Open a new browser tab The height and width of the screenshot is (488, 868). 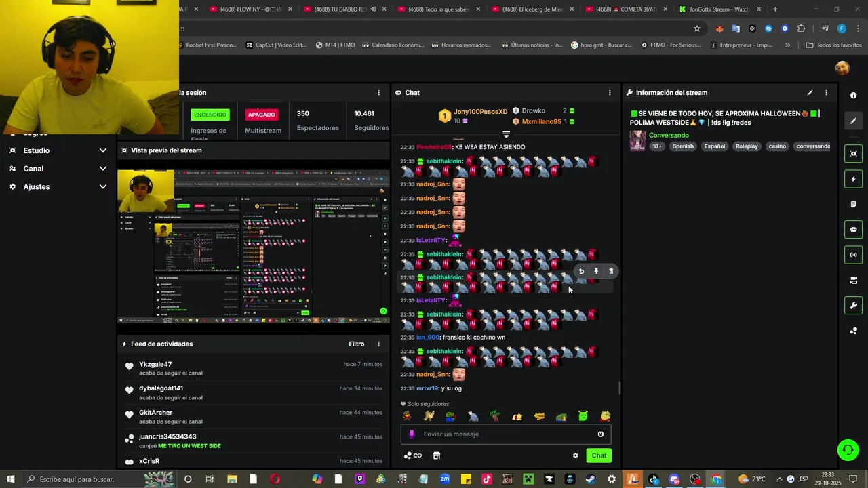(775, 9)
